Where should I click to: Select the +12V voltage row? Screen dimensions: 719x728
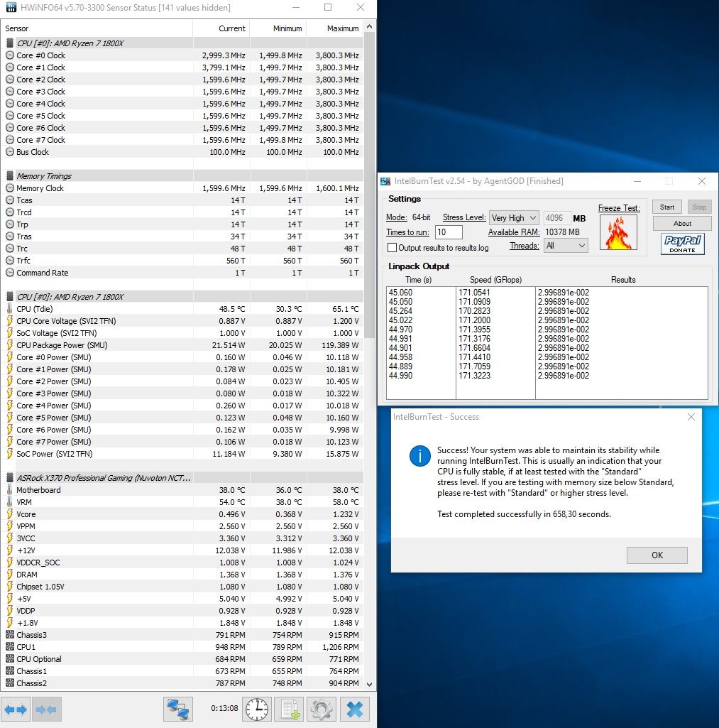pos(182,550)
